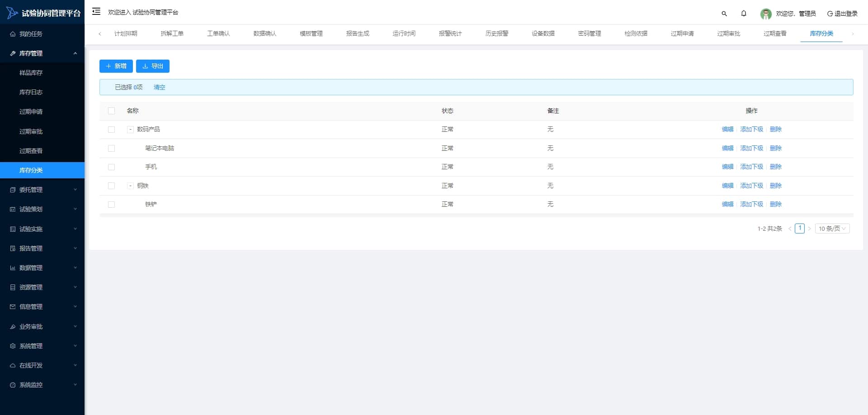868x415 pixels.
Task: Click the 业务审批 sidebar icon
Action: tap(13, 326)
